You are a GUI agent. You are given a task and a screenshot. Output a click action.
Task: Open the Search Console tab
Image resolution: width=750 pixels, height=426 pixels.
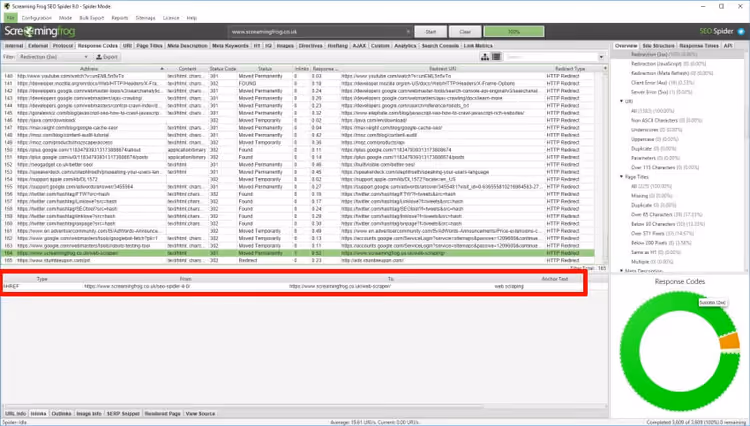point(440,46)
